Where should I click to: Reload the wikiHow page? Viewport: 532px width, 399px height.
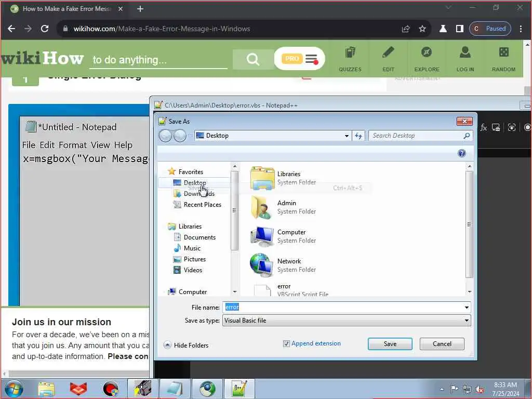(x=45, y=29)
